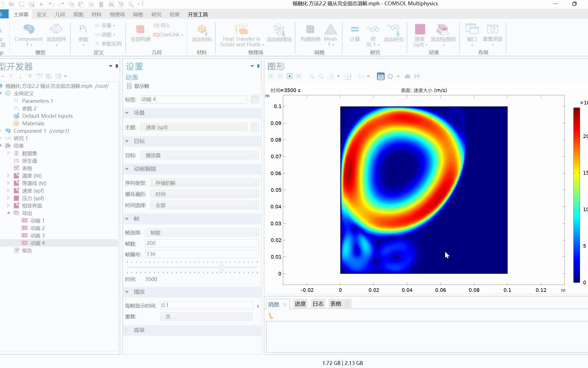Toggle the grid display in Graphics toolbar

(x=381, y=76)
